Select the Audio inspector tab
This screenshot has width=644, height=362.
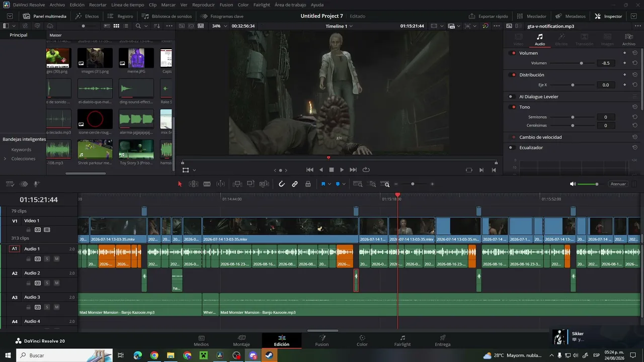[539, 40]
